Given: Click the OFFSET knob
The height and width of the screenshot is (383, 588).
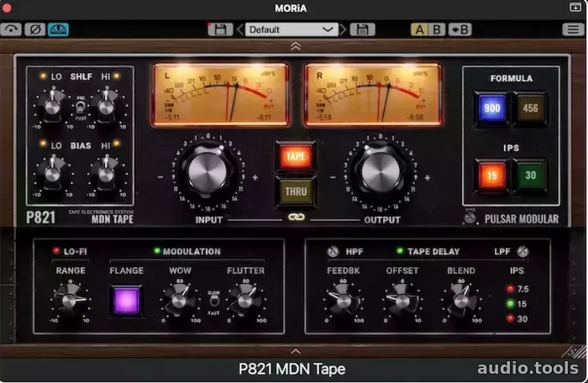Looking at the screenshot, I should click(402, 300).
